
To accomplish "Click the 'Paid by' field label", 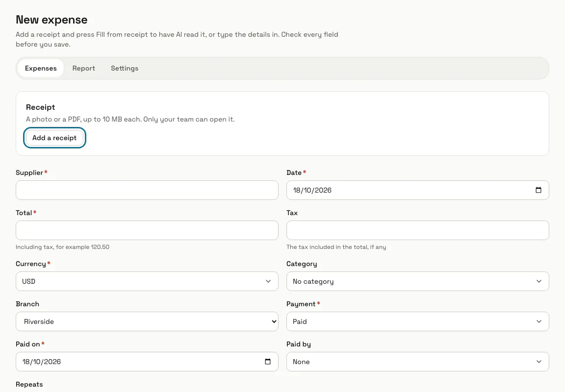I will pos(298,344).
